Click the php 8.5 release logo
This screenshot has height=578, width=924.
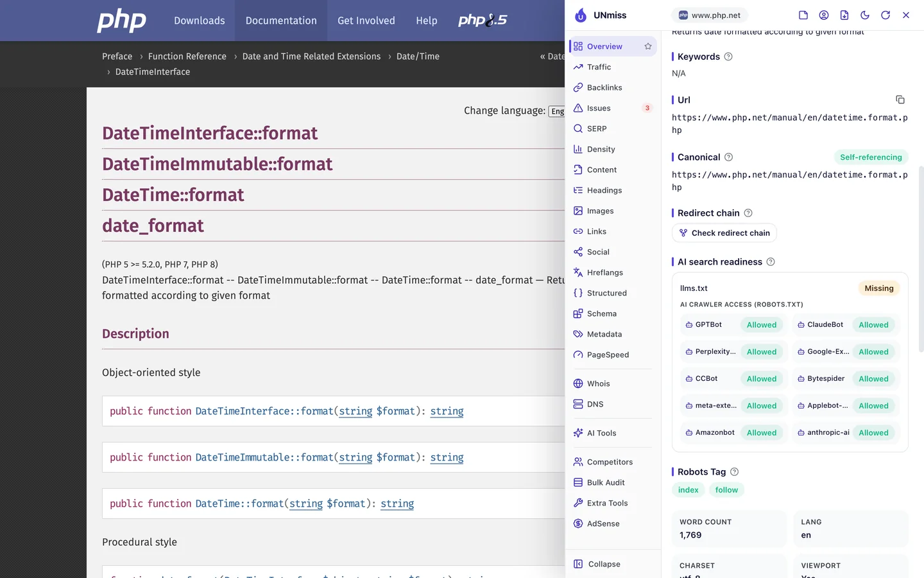483,21
